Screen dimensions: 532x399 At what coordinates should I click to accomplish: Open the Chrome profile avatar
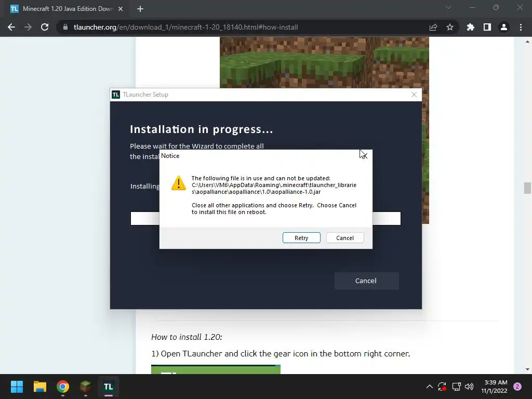click(504, 27)
